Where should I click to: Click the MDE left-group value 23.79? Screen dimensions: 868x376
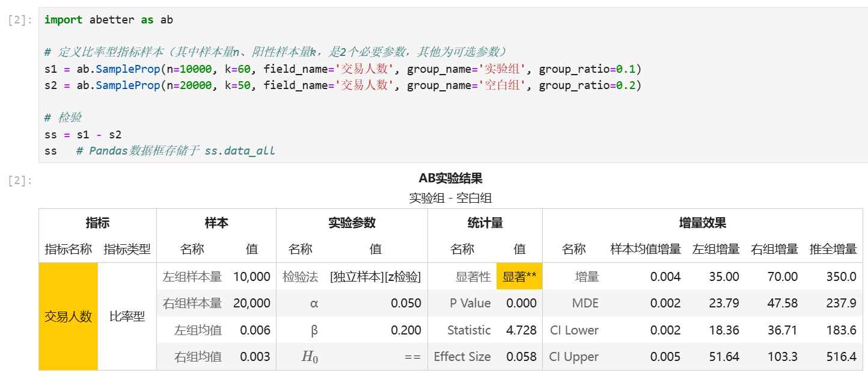point(724,303)
